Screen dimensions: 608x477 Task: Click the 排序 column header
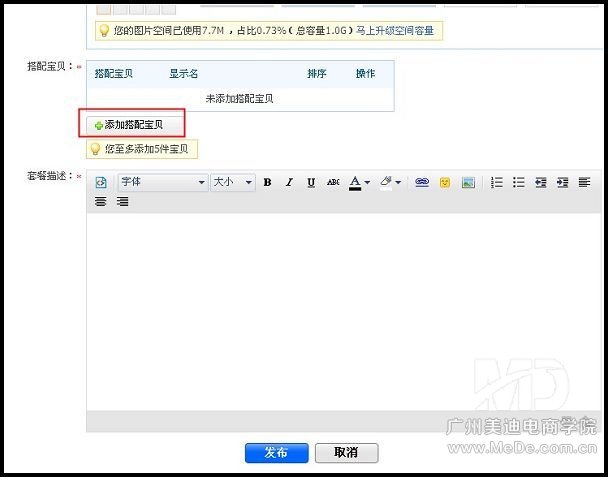pos(317,73)
